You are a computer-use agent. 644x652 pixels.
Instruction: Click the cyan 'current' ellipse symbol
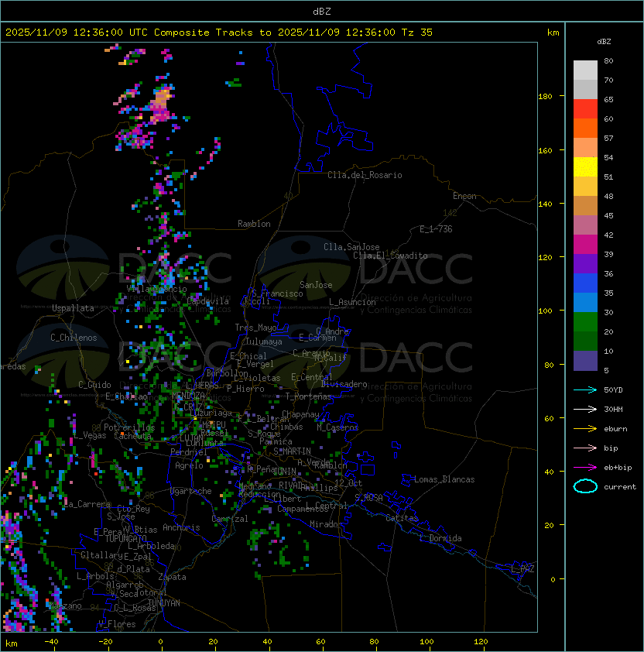585,486
